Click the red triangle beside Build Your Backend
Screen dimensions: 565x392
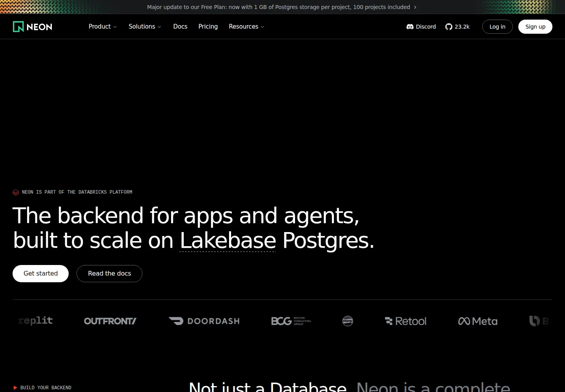[x=15, y=388]
